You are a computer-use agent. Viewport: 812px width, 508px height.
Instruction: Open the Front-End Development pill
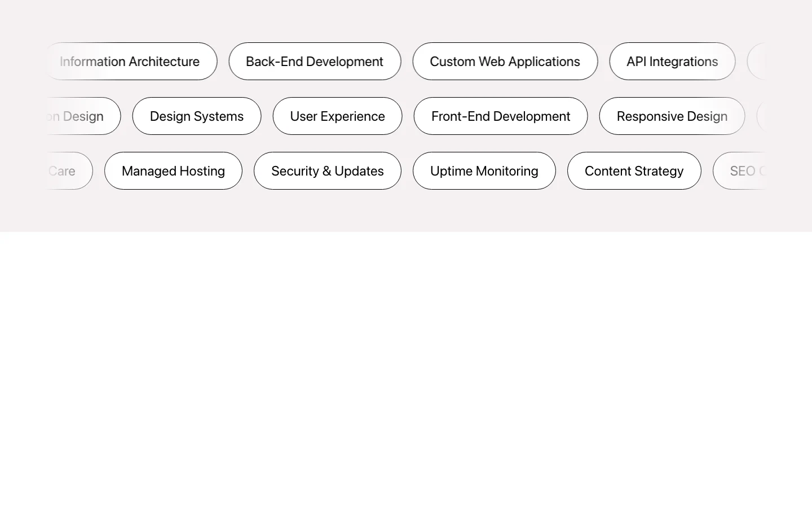click(501, 116)
